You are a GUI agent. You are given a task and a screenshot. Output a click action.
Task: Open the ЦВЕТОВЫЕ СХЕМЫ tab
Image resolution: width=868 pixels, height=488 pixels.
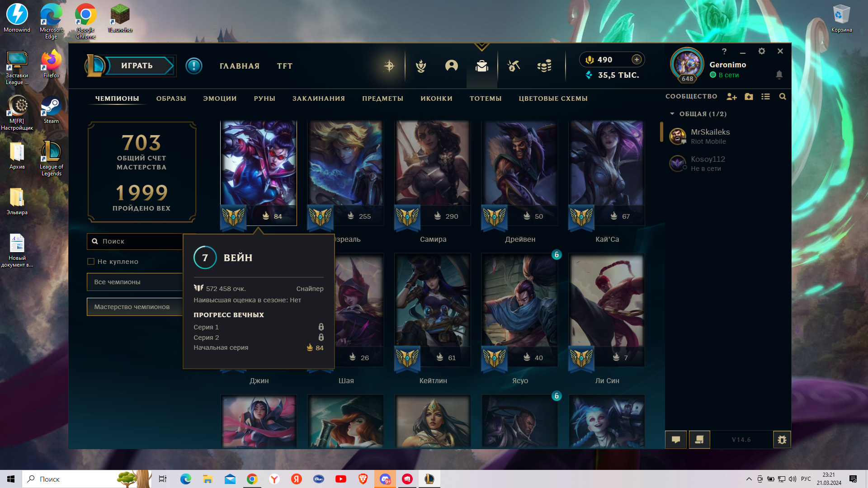pos(553,99)
